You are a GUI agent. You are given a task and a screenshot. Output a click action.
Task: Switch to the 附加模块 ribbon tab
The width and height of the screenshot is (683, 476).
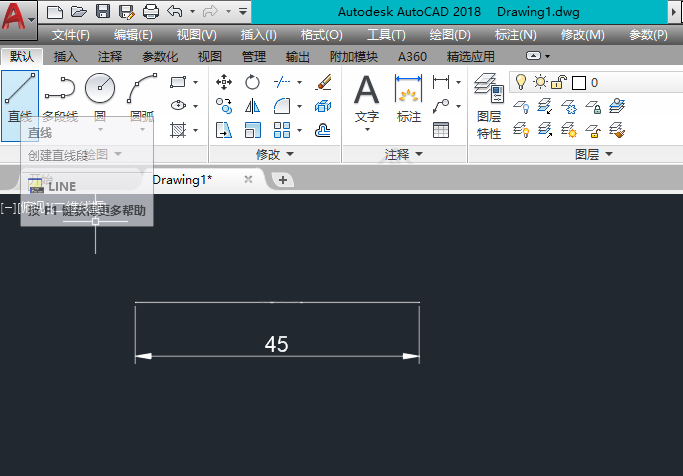[354, 57]
